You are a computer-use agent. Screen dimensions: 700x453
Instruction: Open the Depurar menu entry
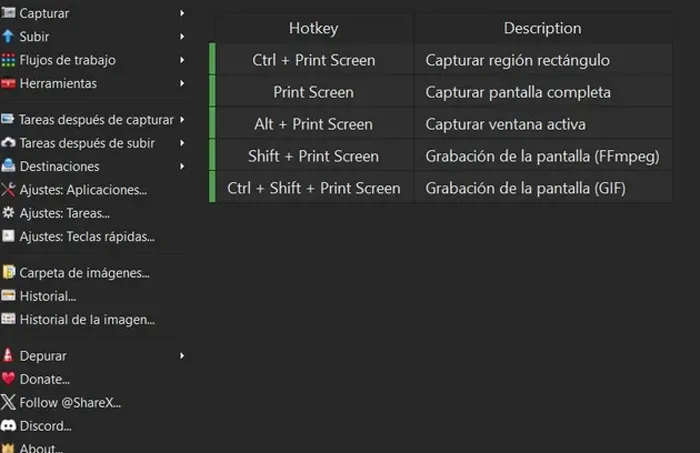(x=43, y=356)
